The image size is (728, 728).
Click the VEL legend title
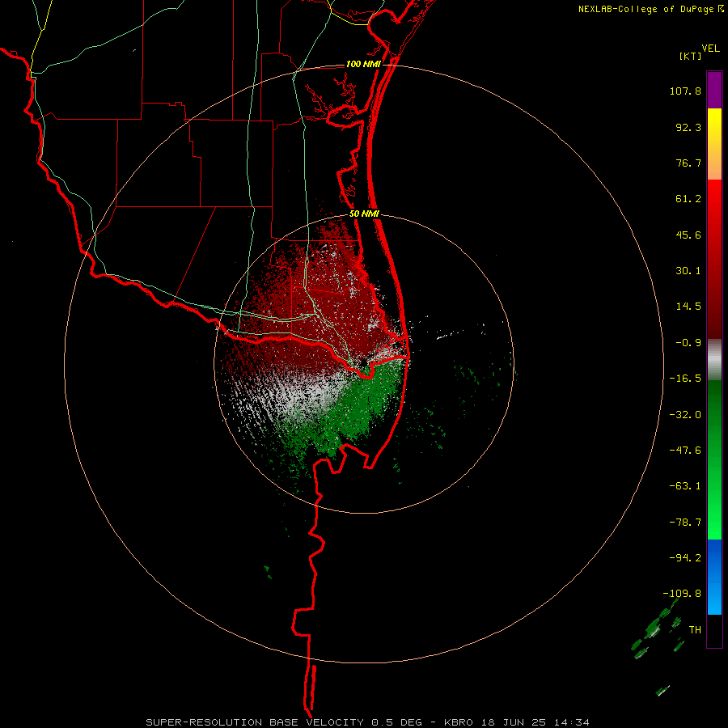tap(710, 49)
